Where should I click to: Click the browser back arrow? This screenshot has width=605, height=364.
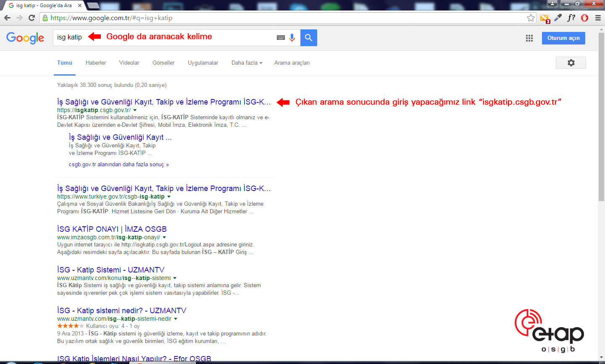(7, 18)
